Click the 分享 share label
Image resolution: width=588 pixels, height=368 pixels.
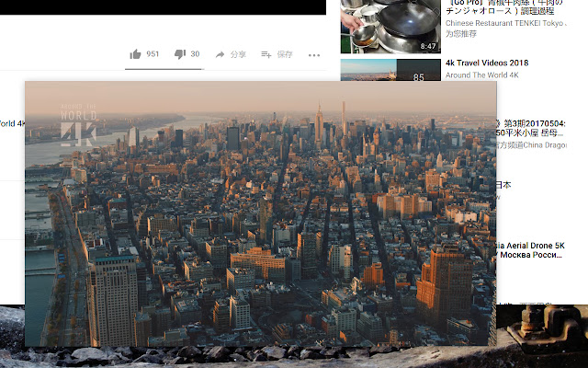coord(238,55)
